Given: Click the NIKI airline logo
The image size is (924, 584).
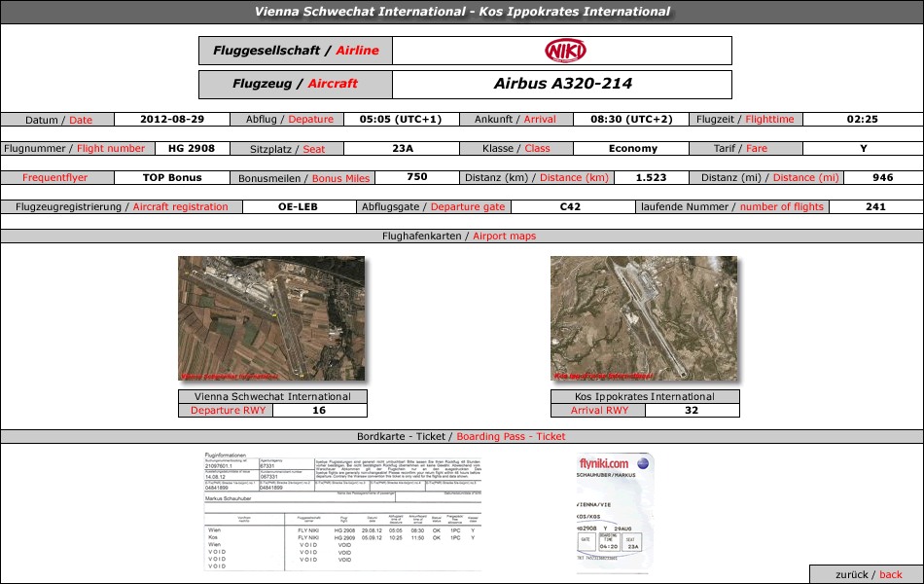Looking at the screenshot, I should pyautogui.click(x=565, y=51).
